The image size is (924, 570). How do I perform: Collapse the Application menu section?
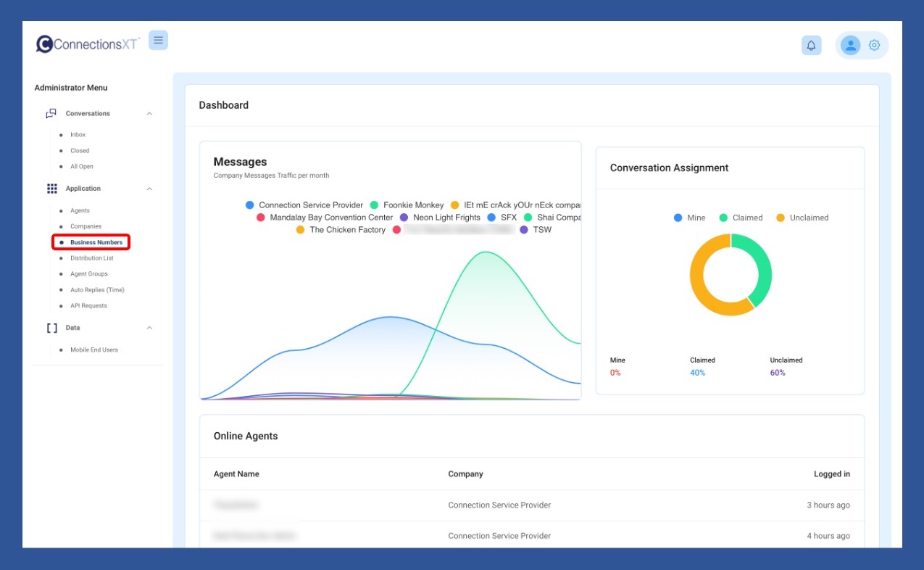pyautogui.click(x=149, y=189)
